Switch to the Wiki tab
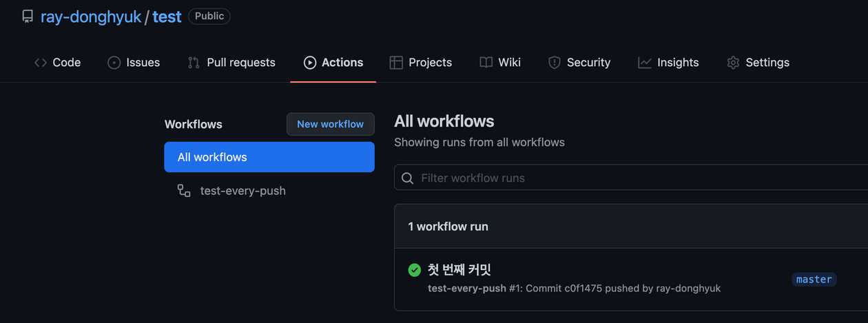This screenshot has width=868, height=323. (500, 62)
